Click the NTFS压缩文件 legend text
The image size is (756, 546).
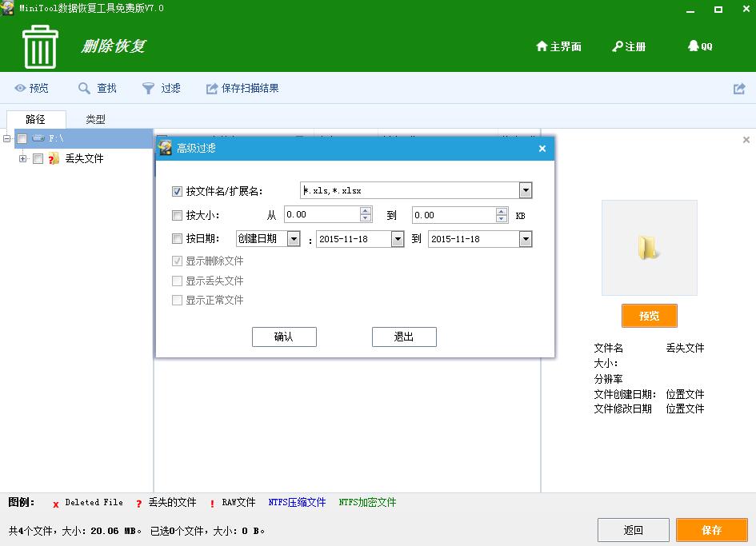[x=297, y=502]
